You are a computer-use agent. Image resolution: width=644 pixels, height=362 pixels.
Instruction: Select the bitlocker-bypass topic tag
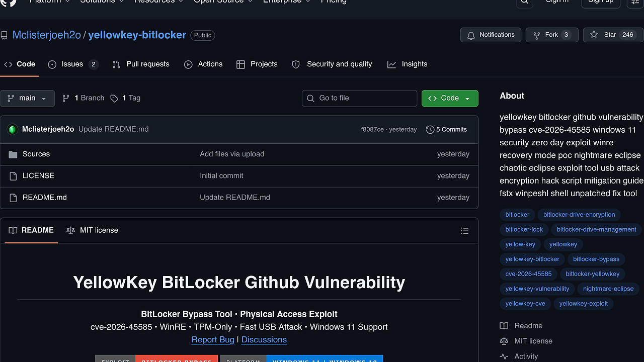[596, 259]
